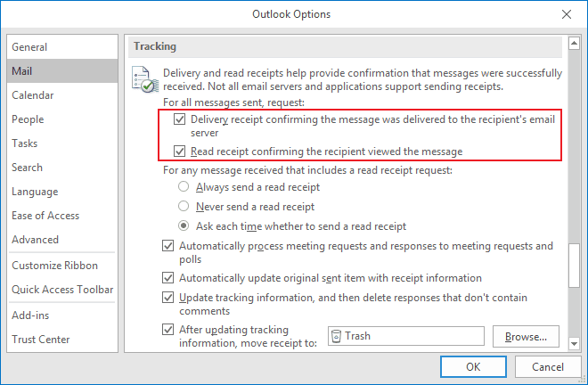Toggle After updating tracking move receipt checkbox

coord(167,330)
